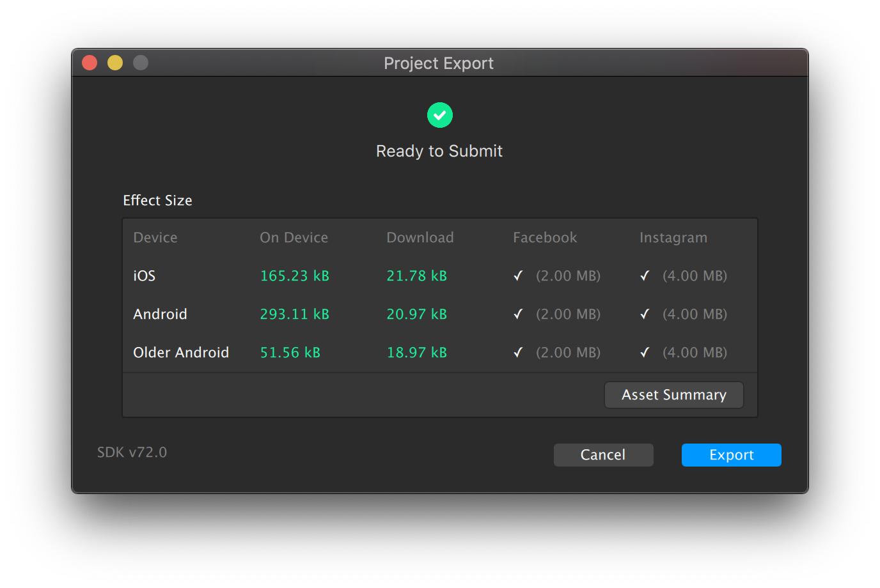
Task: Close the Project Export window
Action: coord(90,63)
